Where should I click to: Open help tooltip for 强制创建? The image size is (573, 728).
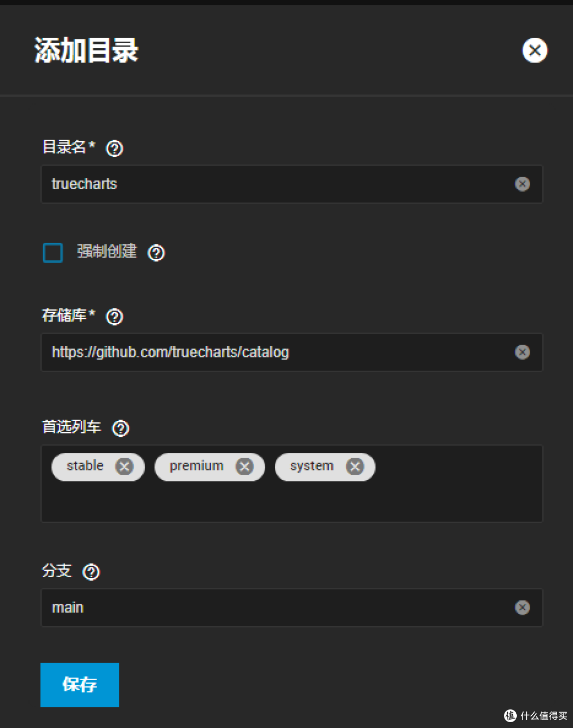click(156, 253)
